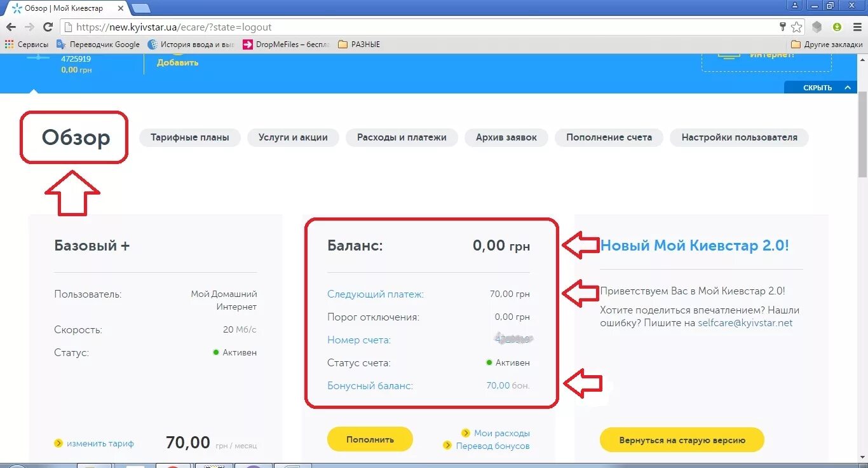Go back with the browser back arrow
This screenshot has height=468, width=868.
coord(11,27)
